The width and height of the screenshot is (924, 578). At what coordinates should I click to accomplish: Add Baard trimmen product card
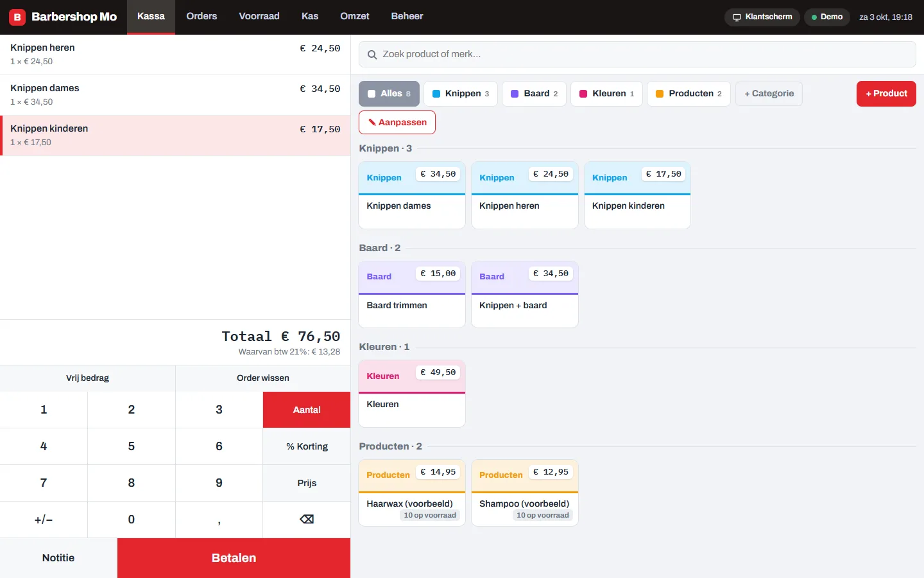pyautogui.click(x=412, y=294)
